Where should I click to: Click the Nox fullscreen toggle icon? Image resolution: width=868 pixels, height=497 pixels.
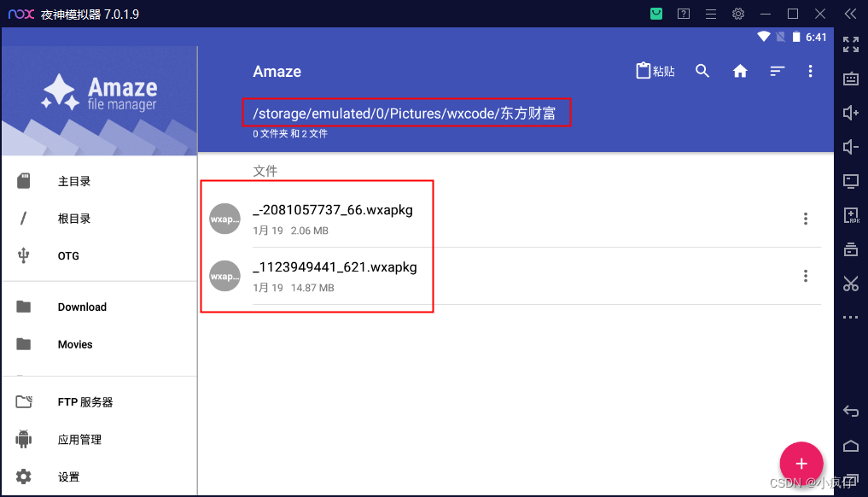[x=851, y=44]
